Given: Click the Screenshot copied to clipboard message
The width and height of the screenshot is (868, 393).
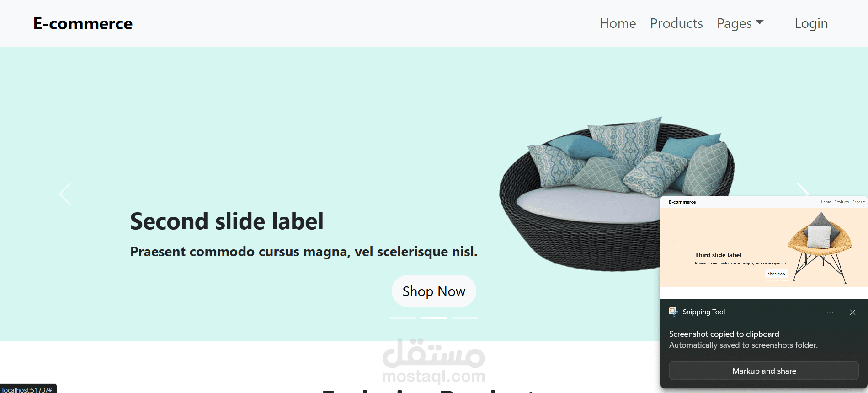Looking at the screenshot, I should [x=724, y=334].
